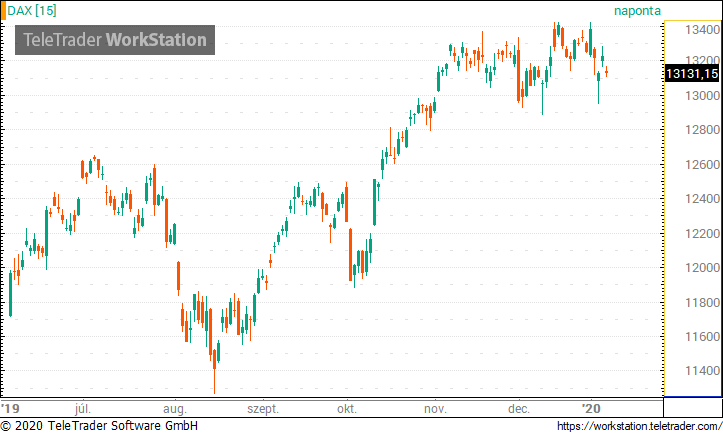Click the '19 year axis label
Image resolution: width=723 pixels, height=435 pixels.
coord(11,409)
